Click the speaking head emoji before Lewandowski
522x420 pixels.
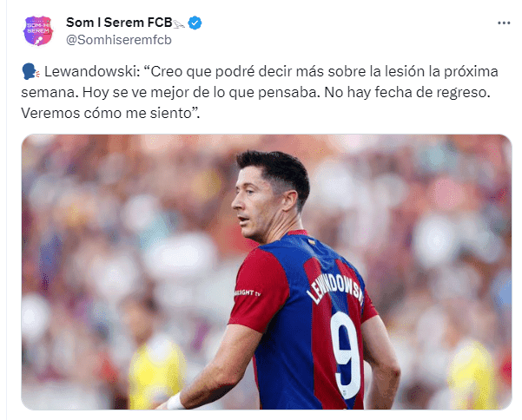pyautogui.click(x=30, y=71)
